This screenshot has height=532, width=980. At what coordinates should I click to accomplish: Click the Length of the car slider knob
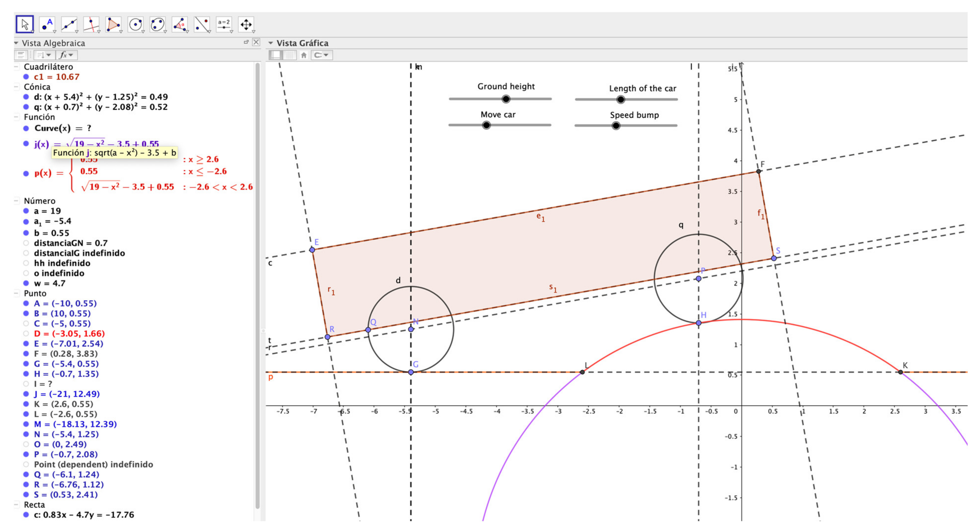point(620,100)
